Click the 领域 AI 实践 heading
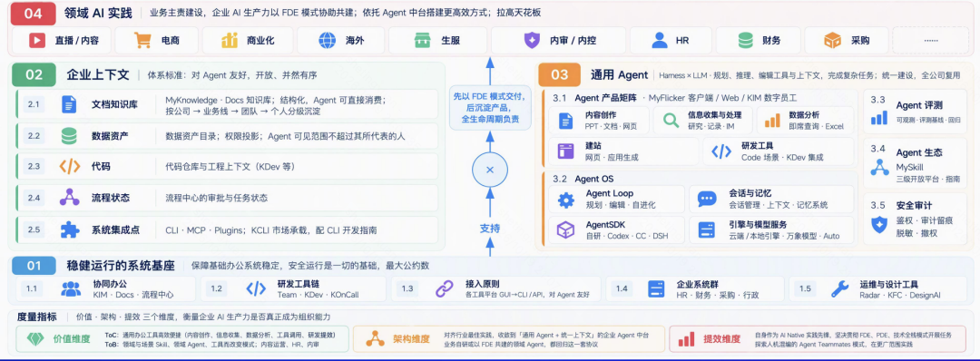 coord(98,13)
